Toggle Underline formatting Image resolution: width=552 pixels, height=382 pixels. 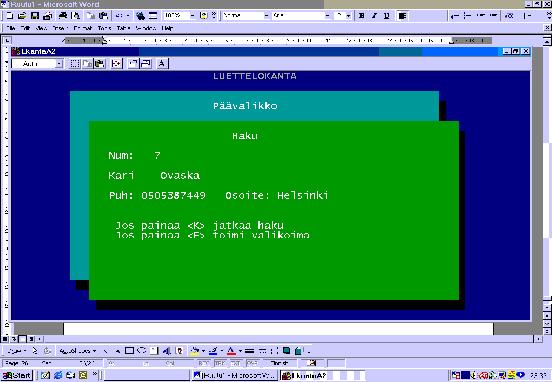click(x=387, y=15)
